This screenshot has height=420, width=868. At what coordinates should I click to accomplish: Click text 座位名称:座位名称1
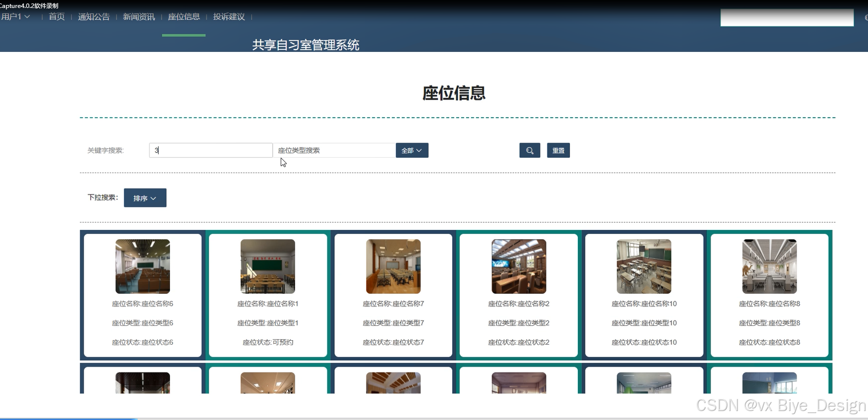tap(268, 303)
